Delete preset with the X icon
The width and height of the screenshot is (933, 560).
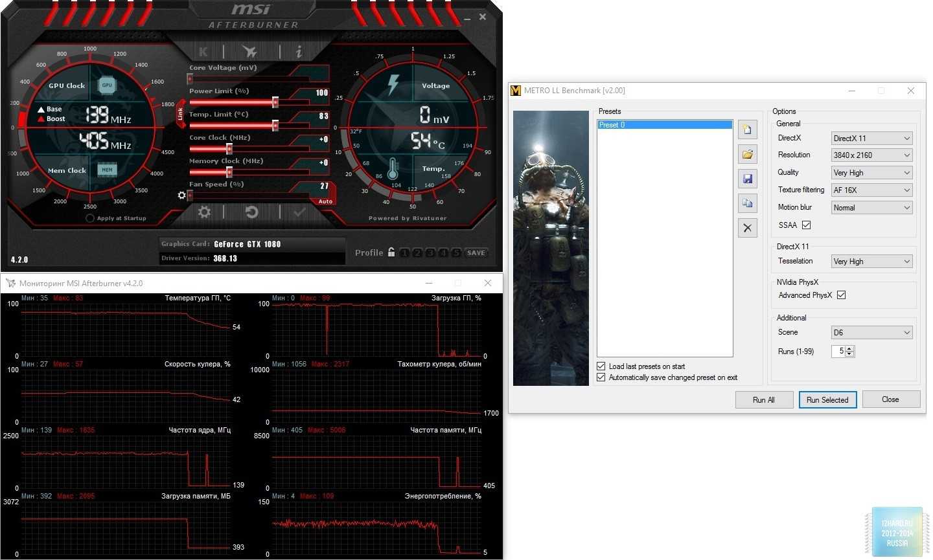[747, 228]
